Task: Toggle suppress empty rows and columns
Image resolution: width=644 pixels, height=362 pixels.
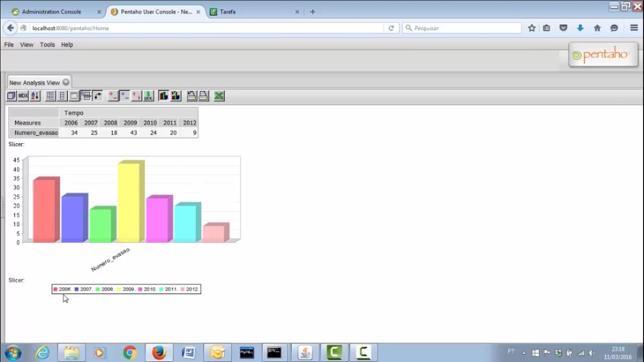Action: coord(86,96)
